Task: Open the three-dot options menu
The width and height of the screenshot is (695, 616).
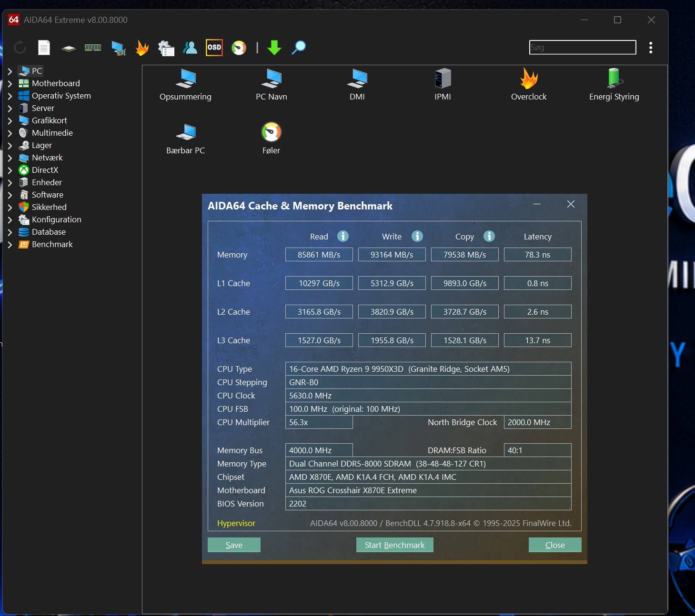Action: tap(651, 47)
